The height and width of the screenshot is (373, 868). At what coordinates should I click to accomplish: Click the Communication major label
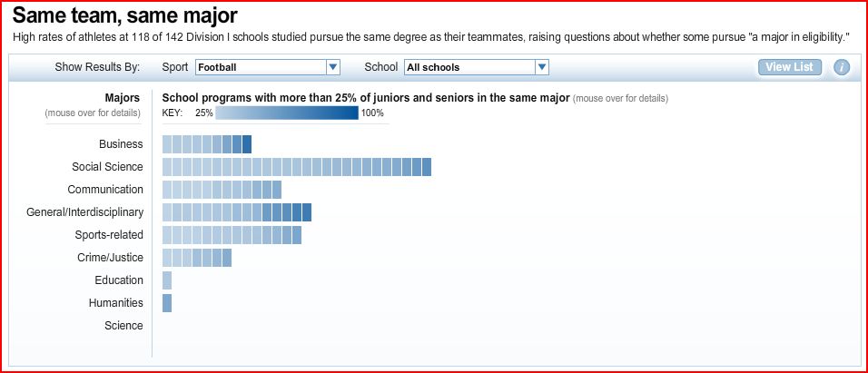(105, 190)
